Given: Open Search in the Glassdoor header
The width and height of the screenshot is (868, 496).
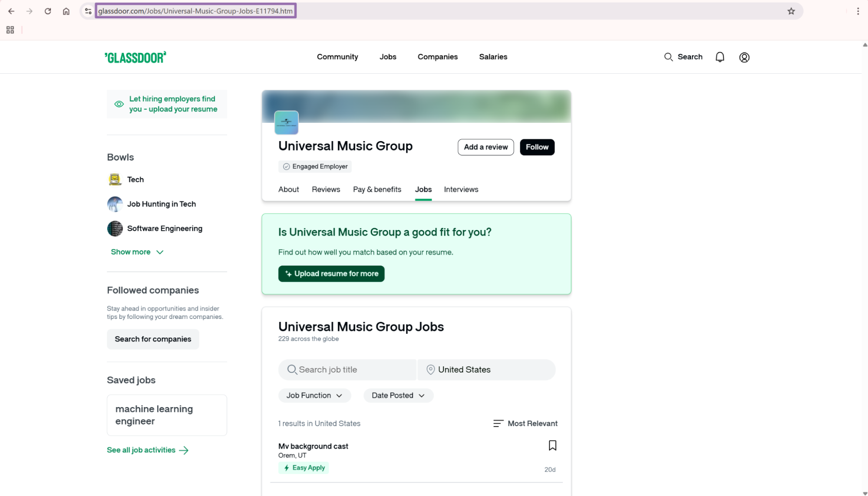Looking at the screenshot, I should pos(683,57).
